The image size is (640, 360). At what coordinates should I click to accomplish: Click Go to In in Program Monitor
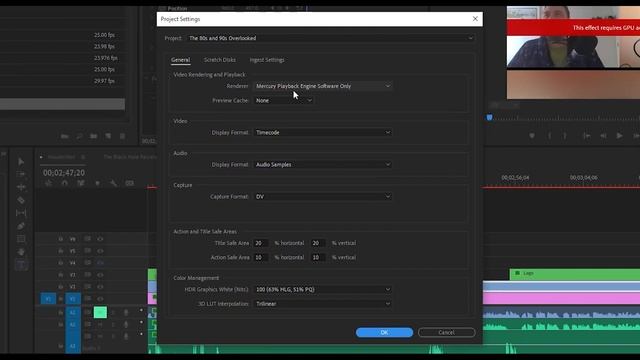[587, 136]
